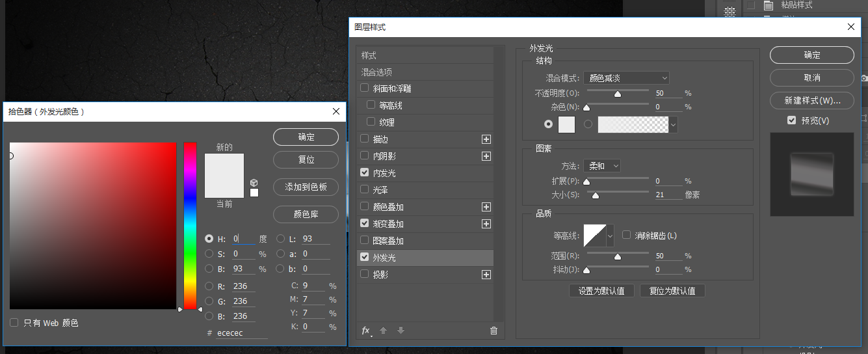Click 取消 in layer style dialog
Image resolution: width=868 pixels, height=354 pixels.
tap(812, 77)
